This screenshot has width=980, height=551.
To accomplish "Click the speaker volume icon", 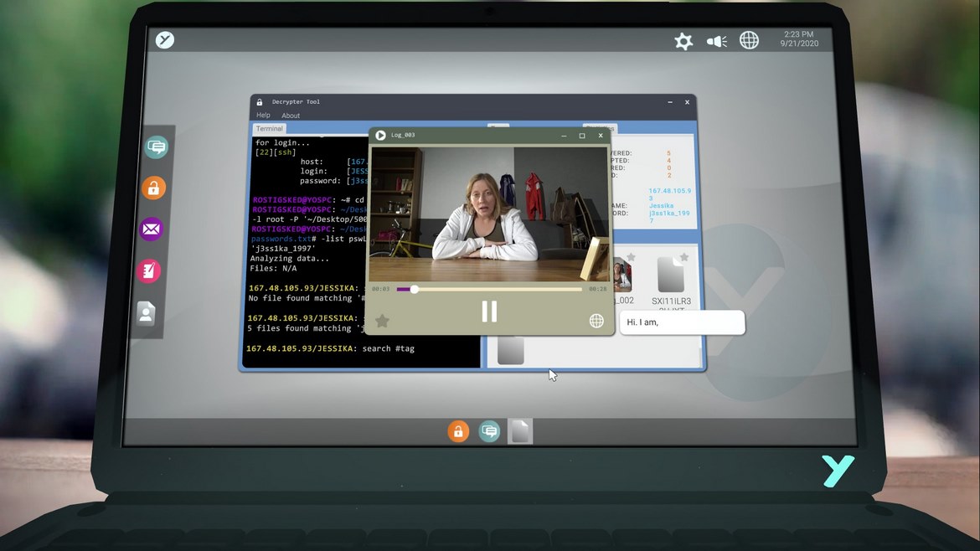I will click(x=716, y=41).
